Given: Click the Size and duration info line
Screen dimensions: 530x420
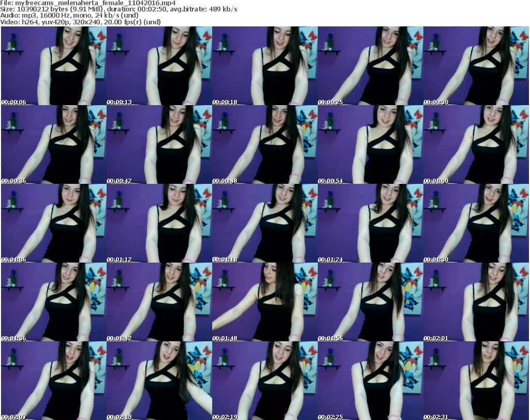Looking at the screenshot, I should tap(119, 9).
